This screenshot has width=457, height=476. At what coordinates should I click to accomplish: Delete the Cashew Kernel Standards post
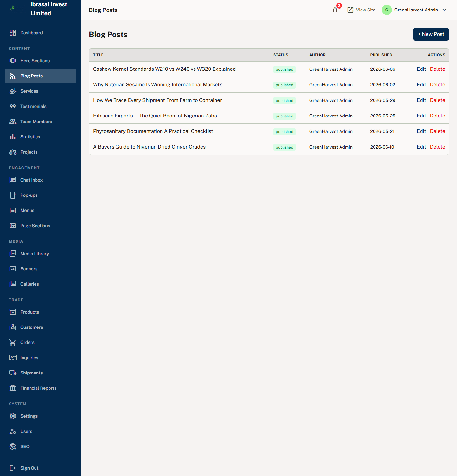tap(437, 69)
